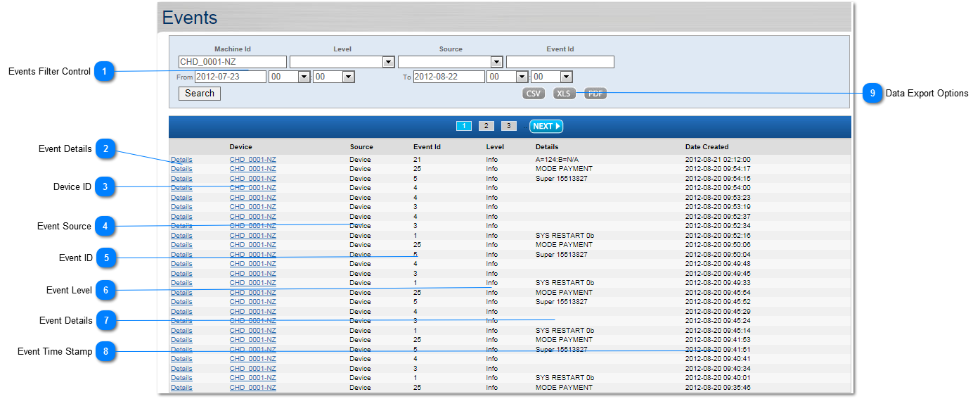The image size is (980, 399).
Task: Click the NEXT page arrow button
Action: (x=546, y=127)
